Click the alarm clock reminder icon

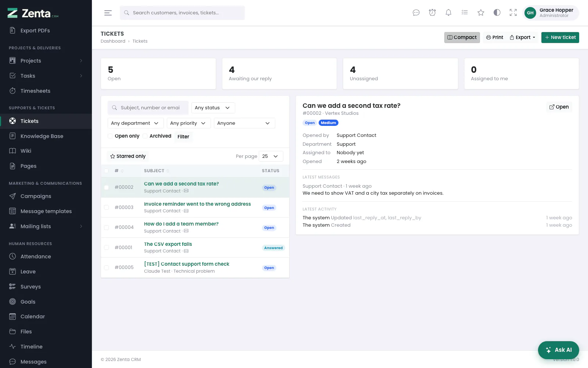tap(432, 13)
